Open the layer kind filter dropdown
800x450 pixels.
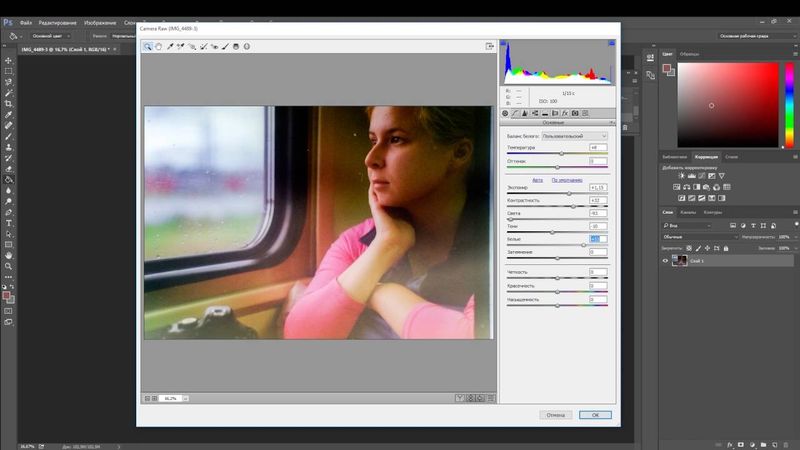point(687,226)
